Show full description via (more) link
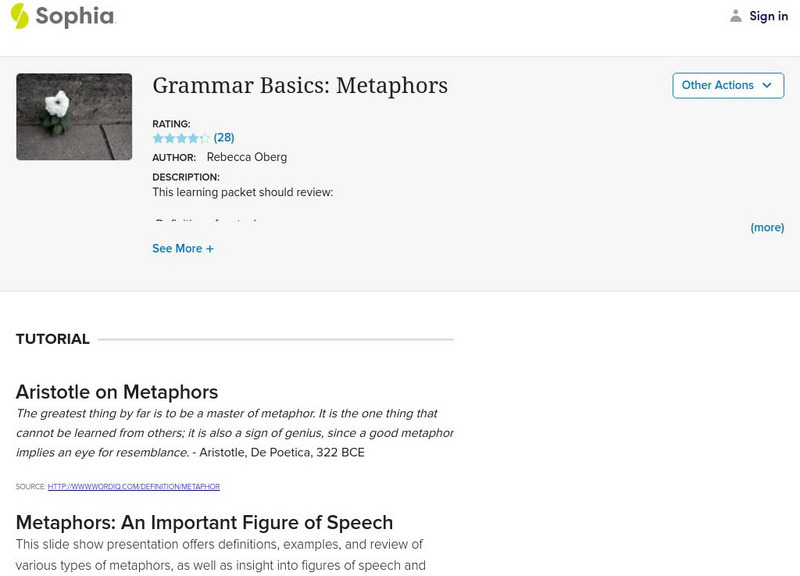Screen dimensions: 800x576 [767, 227]
